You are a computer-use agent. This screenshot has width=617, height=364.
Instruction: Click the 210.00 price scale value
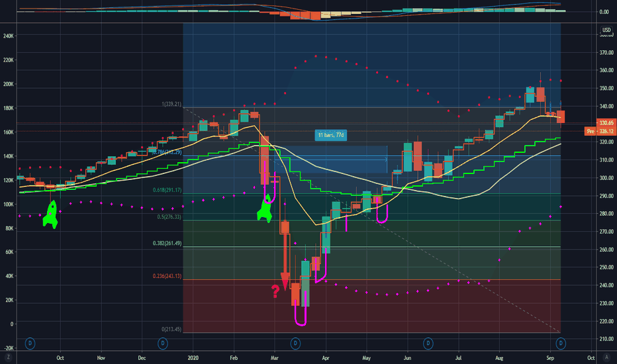[606, 339]
